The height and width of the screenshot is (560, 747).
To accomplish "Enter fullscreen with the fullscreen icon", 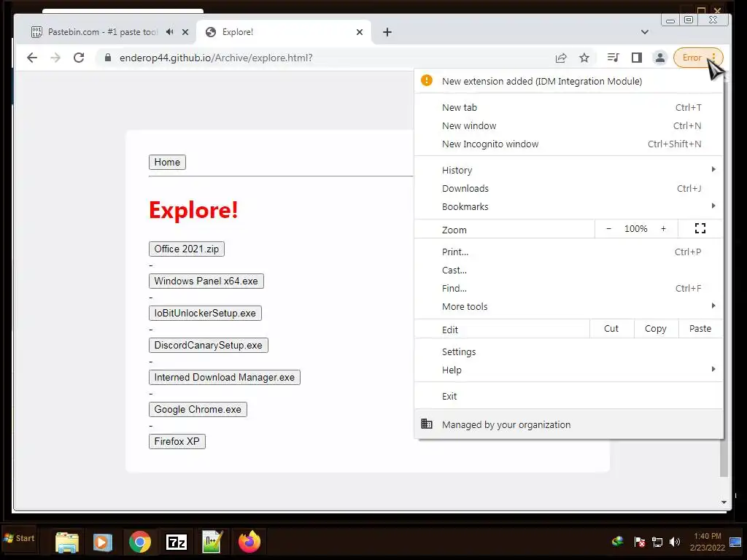I will click(x=700, y=228).
